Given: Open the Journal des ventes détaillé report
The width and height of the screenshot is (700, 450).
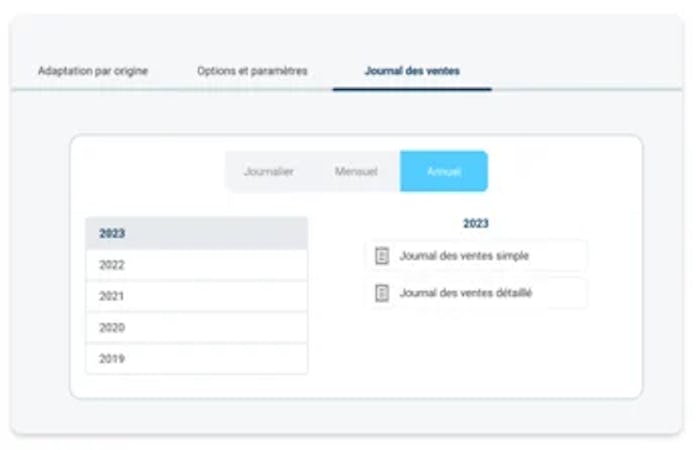Looking at the screenshot, I should click(466, 293).
